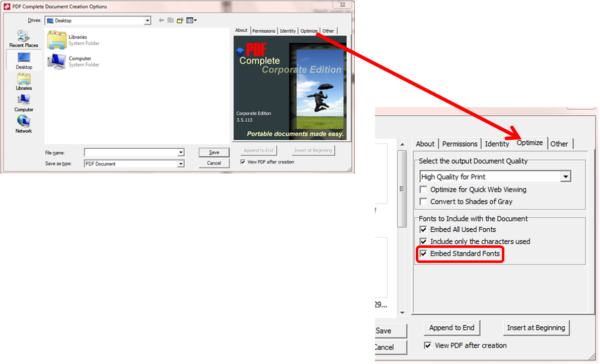The width and height of the screenshot is (600, 364).
Task: Click Insert at Beginning in the enlarged view
Action: coord(536,328)
